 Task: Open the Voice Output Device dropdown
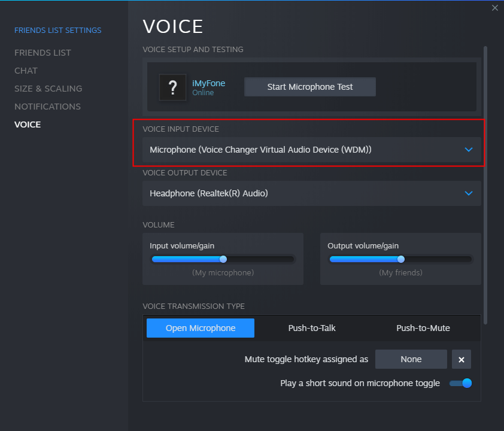pyautogui.click(x=312, y=193)
